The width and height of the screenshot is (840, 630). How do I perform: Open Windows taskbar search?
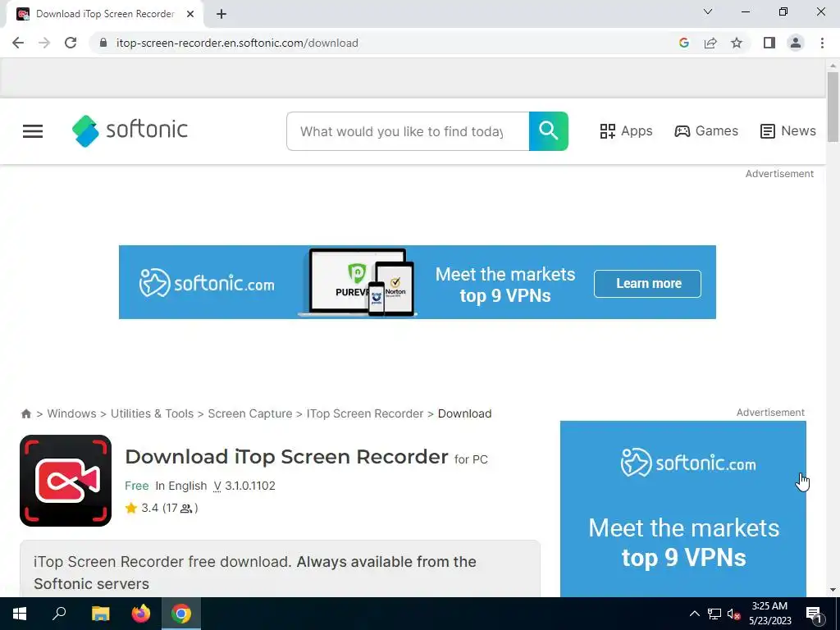[59, 614]
